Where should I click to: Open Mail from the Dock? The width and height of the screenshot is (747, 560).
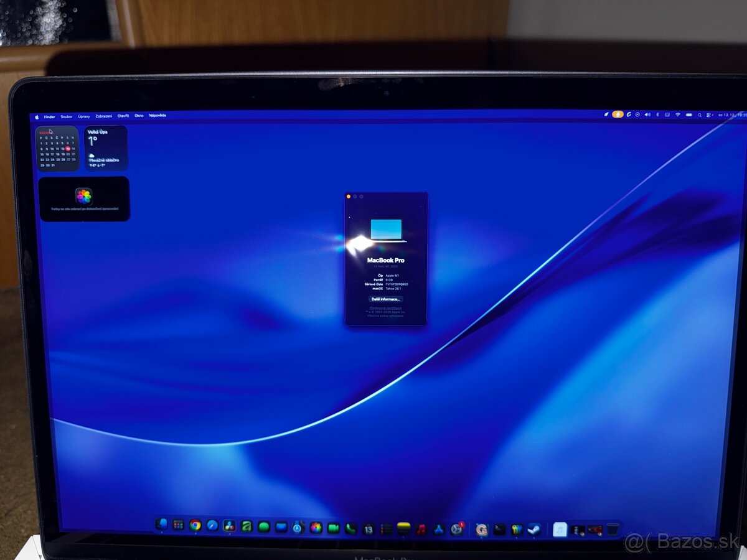pyautogui.click(x=281, y=527)
